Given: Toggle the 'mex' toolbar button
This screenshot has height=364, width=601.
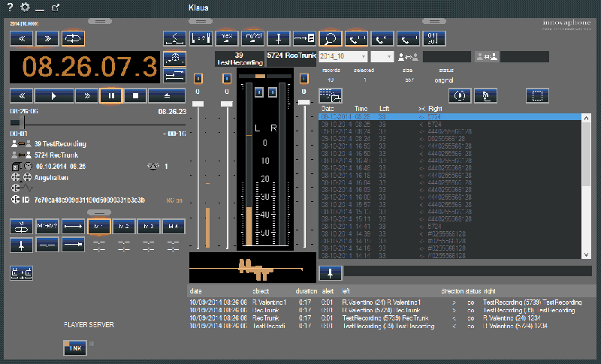Looking at the screenshot, I should (x=227, y=39).
